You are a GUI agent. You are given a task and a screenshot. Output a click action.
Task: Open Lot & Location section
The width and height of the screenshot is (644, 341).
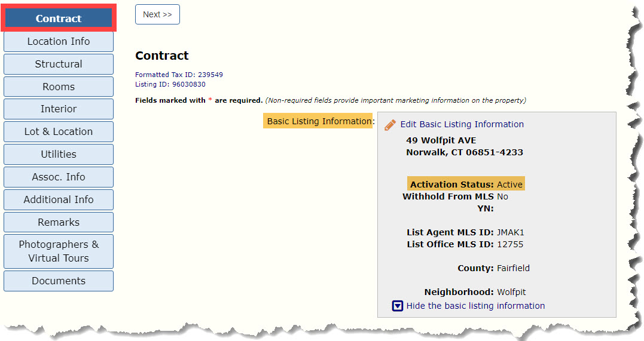59,131
